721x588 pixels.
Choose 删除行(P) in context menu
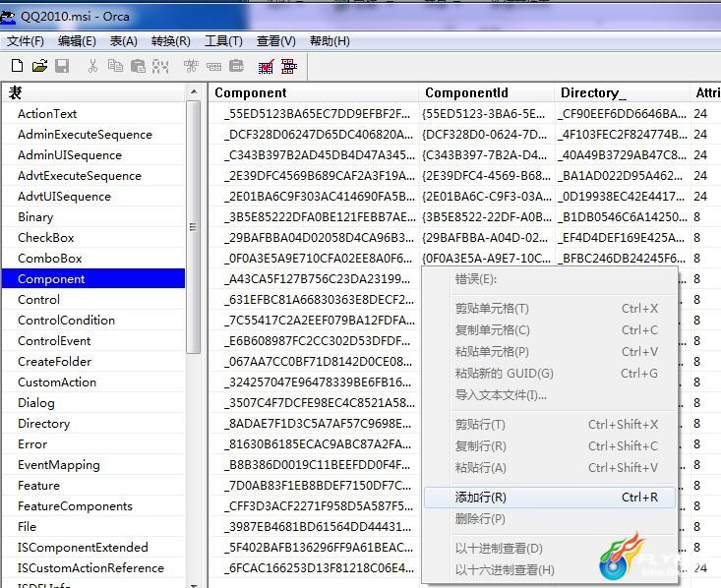550,518
